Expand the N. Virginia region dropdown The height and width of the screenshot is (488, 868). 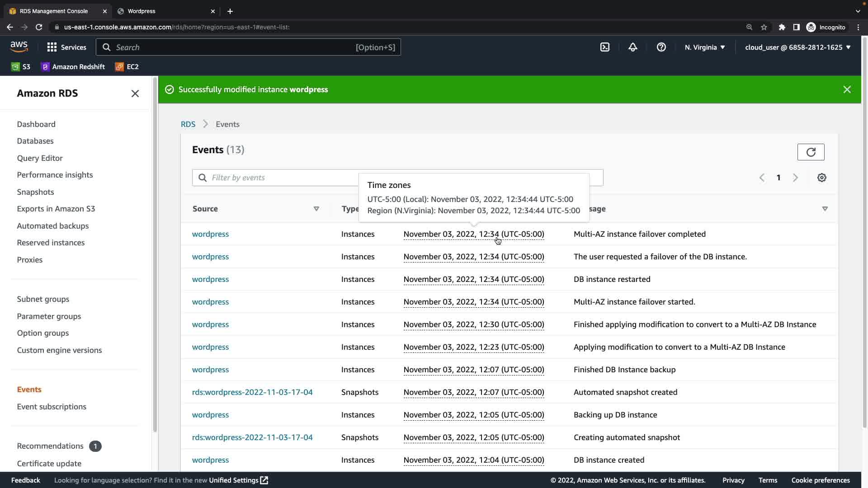(705, 47)
